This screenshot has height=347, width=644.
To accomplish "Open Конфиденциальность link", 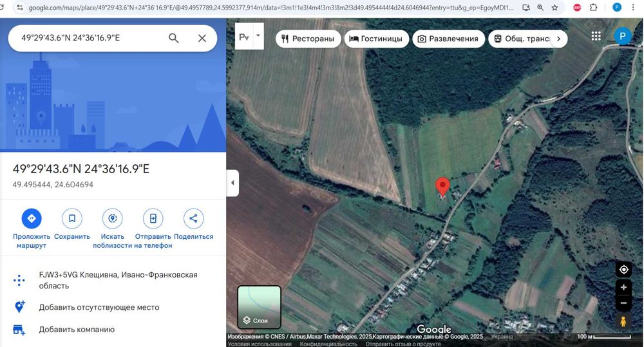I will (x=328, y=344).
